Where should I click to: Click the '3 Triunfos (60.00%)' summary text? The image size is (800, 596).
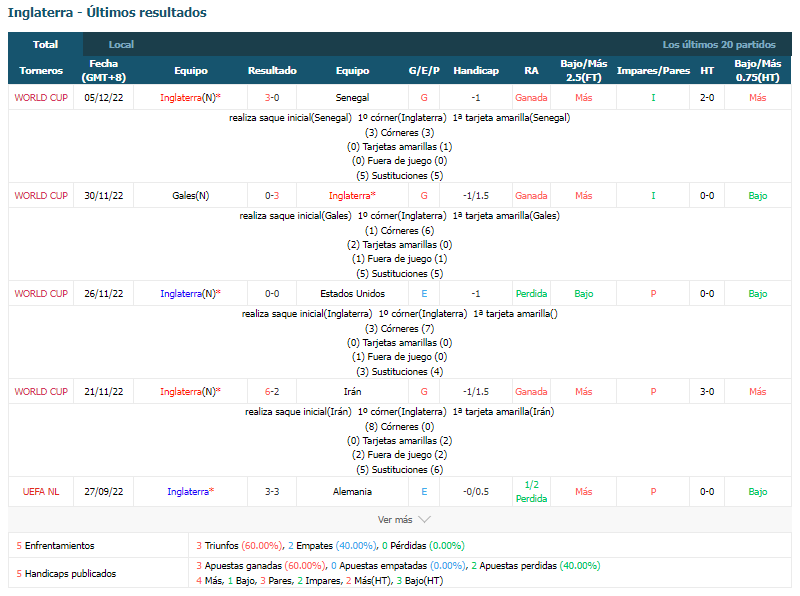(x=239, y=545)
